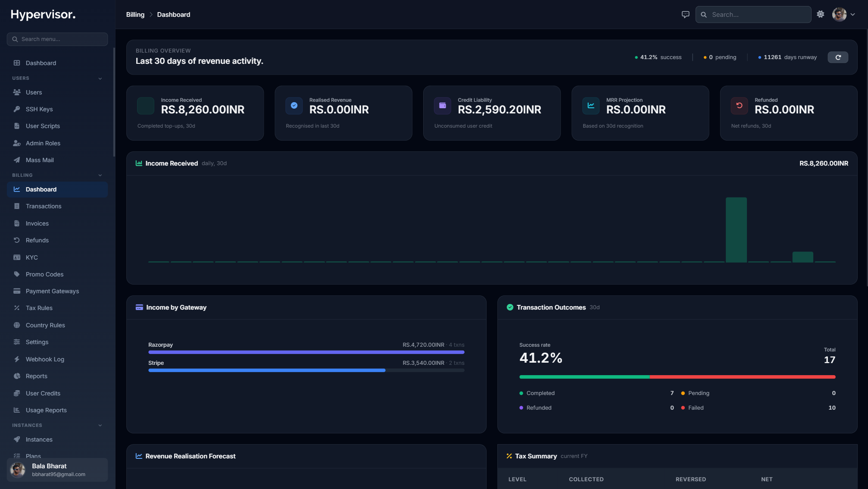868x489 pixels.
Task: Open the main Dashboard grid icon
Action: pos(17,63)
